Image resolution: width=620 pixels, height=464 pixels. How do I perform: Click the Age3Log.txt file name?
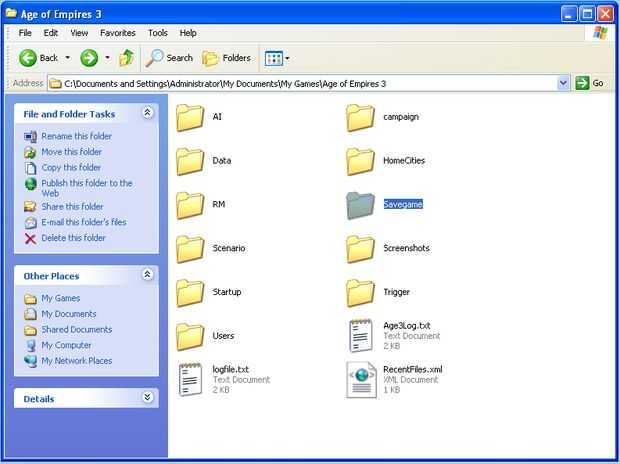click(x=406, y=326)
